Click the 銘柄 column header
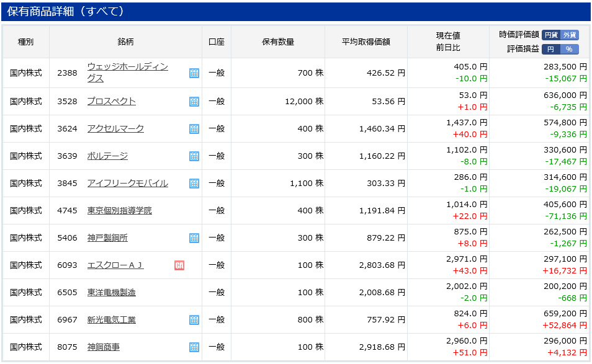This screenshot has height=364, width=592. coord(125,42)
